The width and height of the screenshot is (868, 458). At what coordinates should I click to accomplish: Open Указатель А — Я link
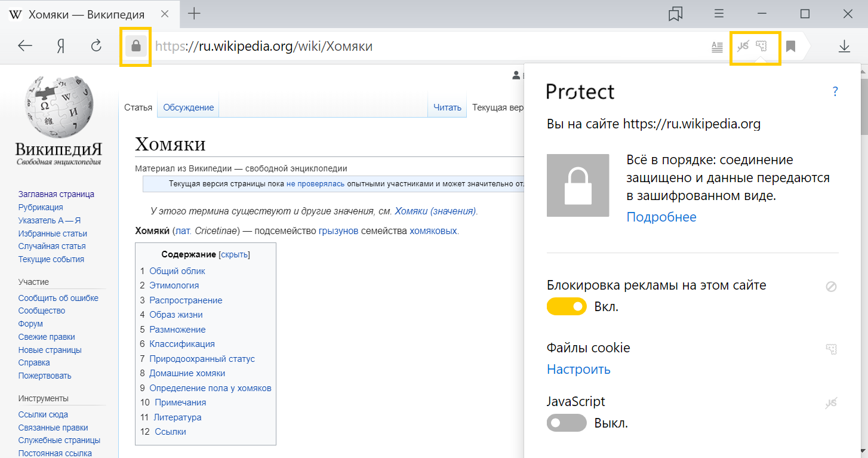click(50, 220)
